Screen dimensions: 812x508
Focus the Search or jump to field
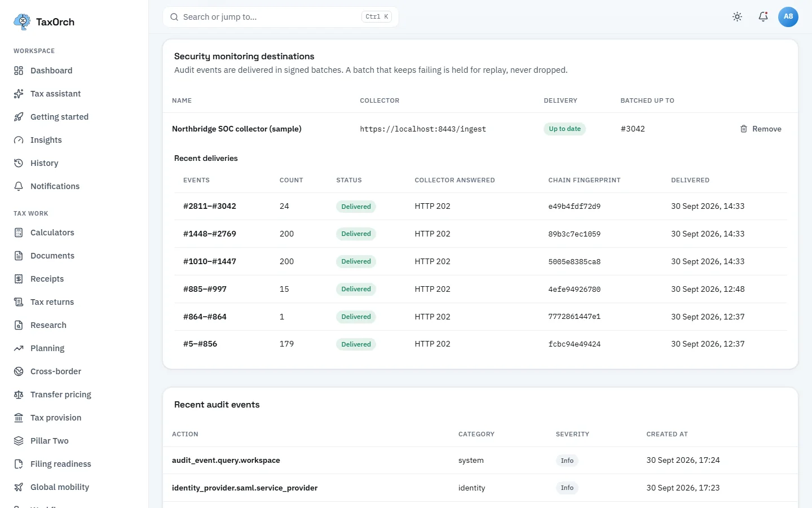click(x=281, y=17)
